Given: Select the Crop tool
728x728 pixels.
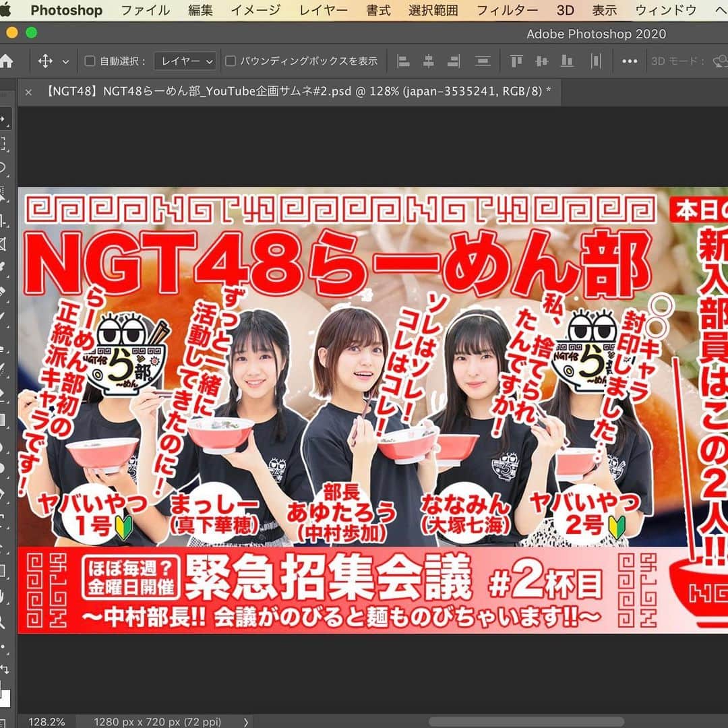Looking at the screenshot, I should (4, 219).
